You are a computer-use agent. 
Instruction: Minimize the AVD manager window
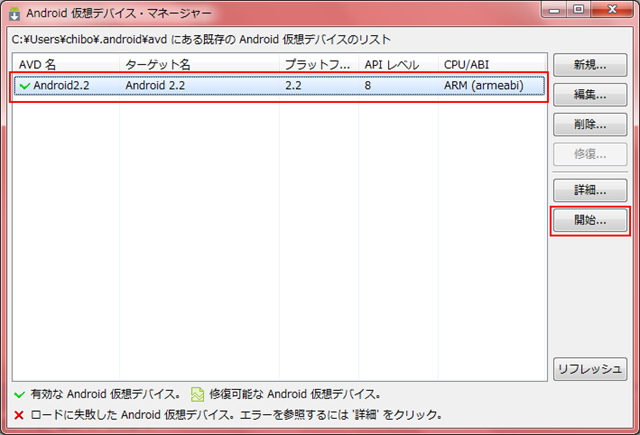pyautogui.click(x=554, y=9)
